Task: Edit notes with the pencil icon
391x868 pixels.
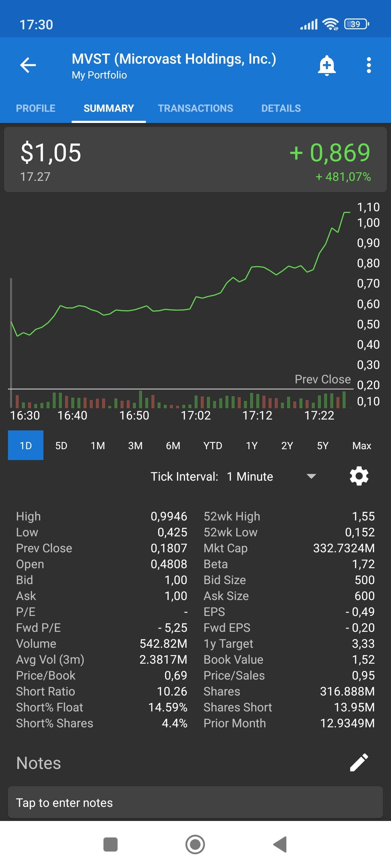Action: (x=359, y=763)
